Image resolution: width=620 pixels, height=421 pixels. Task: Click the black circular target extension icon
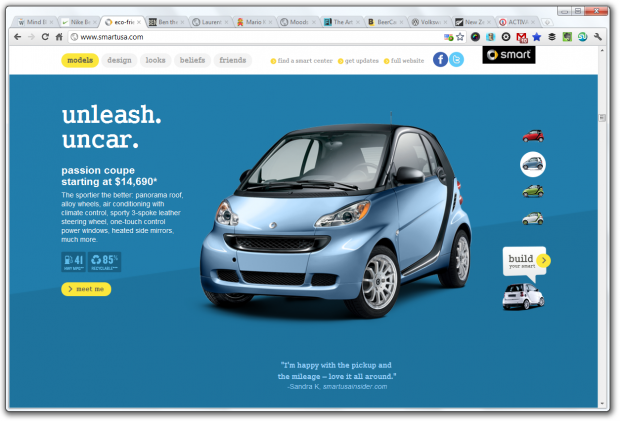(506, 37)
